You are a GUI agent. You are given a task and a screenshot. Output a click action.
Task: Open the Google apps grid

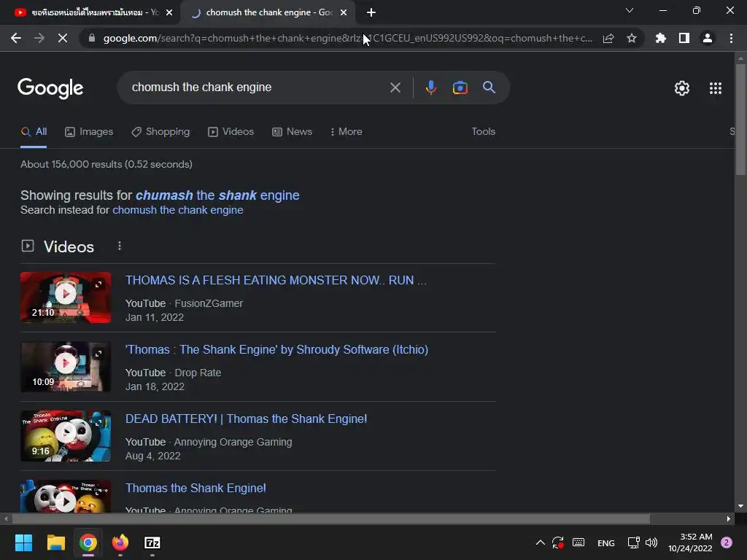[x=716, y=88]
